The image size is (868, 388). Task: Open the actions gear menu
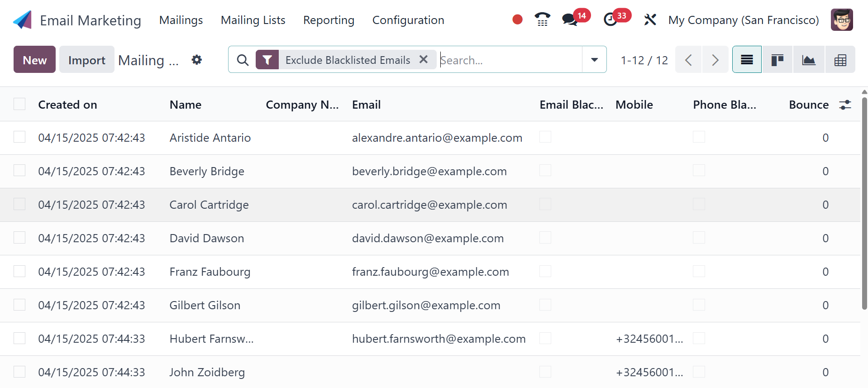coord(196,60)
